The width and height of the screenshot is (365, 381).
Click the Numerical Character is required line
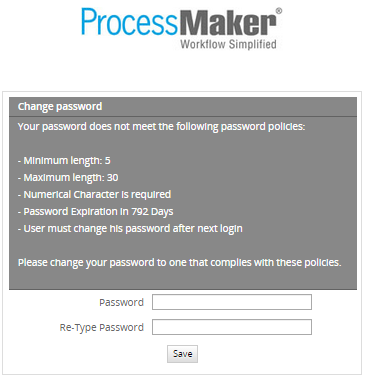pyautogui.click(x=94, y=194)
